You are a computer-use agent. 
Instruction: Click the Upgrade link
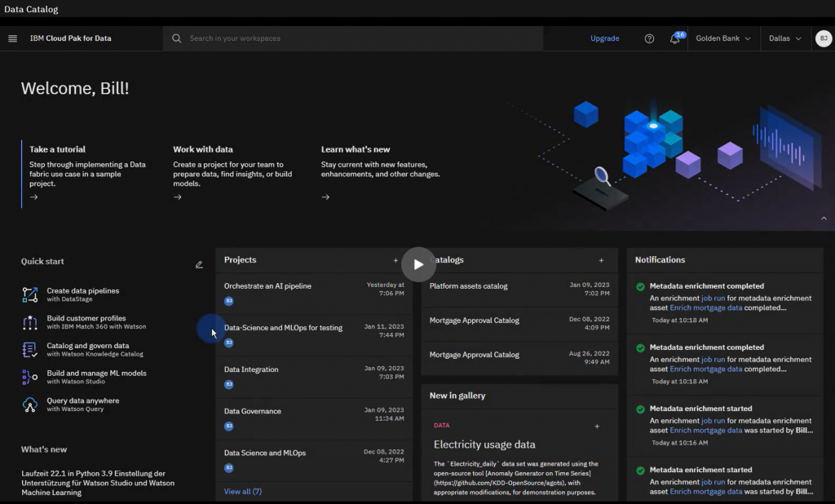(604, 38)
